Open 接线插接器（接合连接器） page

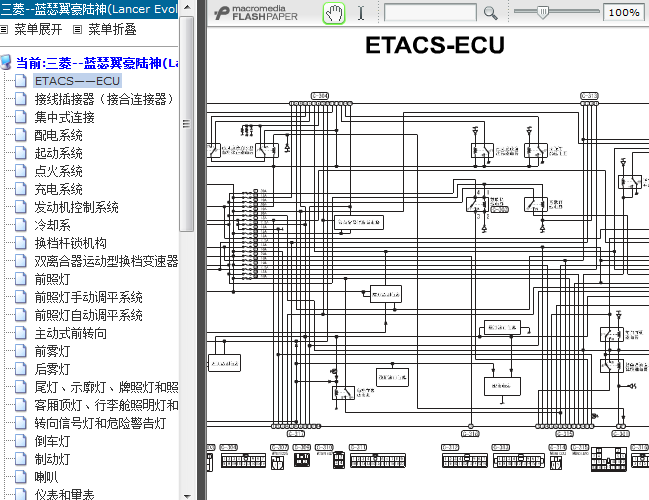pos(104,99)
